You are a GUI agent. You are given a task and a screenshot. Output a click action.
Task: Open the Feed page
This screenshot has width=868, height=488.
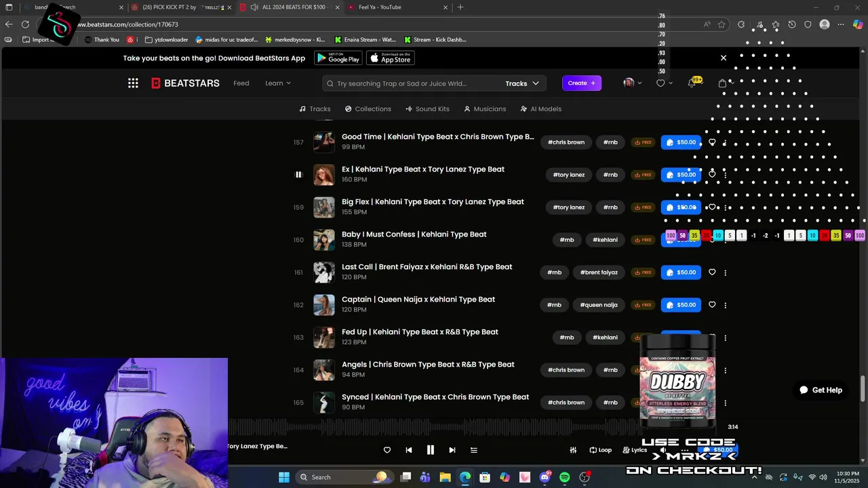pyautogui.click(x=241, y=83)
